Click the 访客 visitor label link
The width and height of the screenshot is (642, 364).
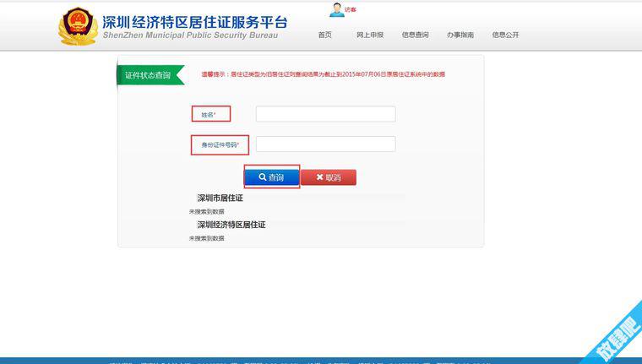click(351, 9)
